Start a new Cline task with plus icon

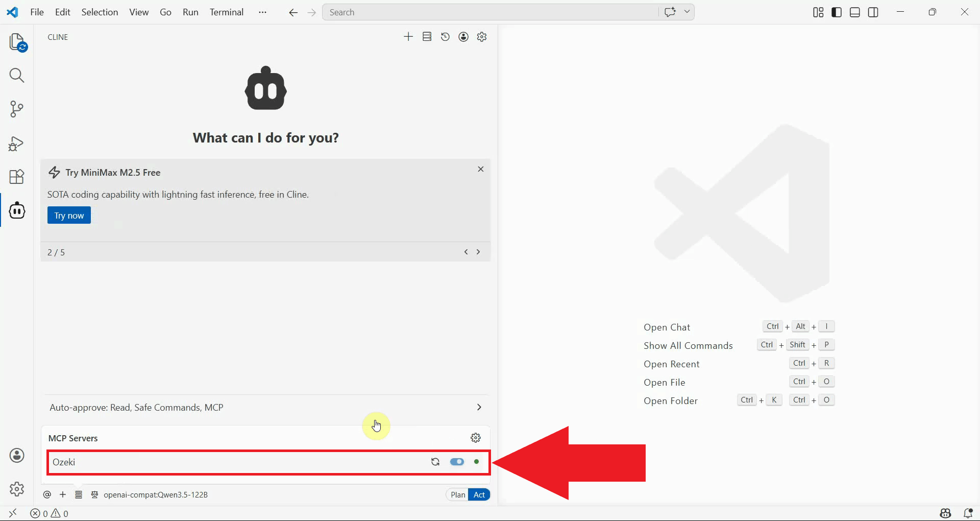click(x=408, y=37)
